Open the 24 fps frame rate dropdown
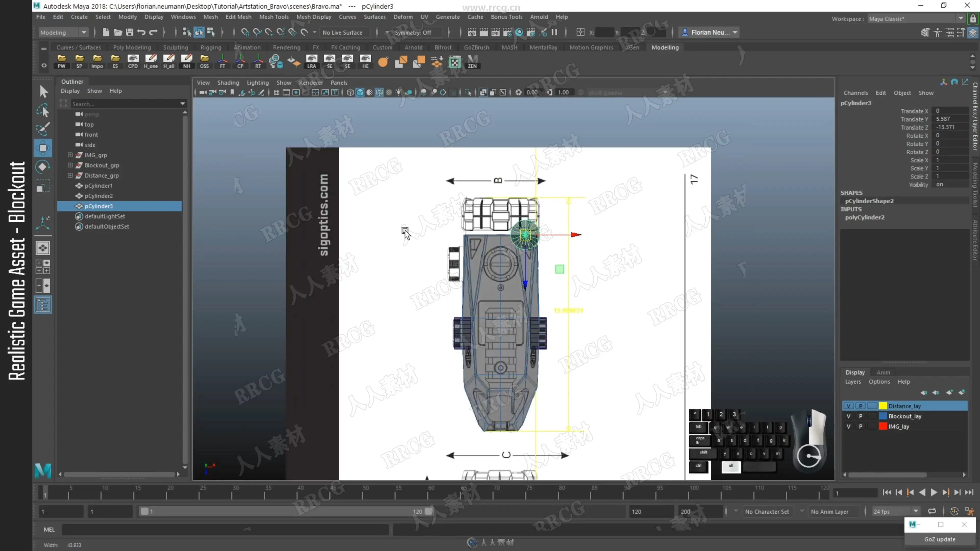Image resolution: width=980 pixels, height=551 pixels. click(x=896, y=511)
